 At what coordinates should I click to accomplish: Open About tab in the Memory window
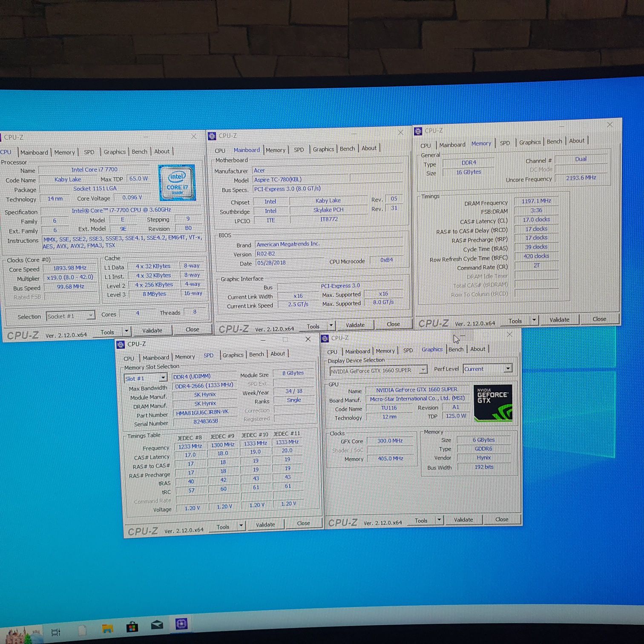pyautogui.click(x=577, y=141)
